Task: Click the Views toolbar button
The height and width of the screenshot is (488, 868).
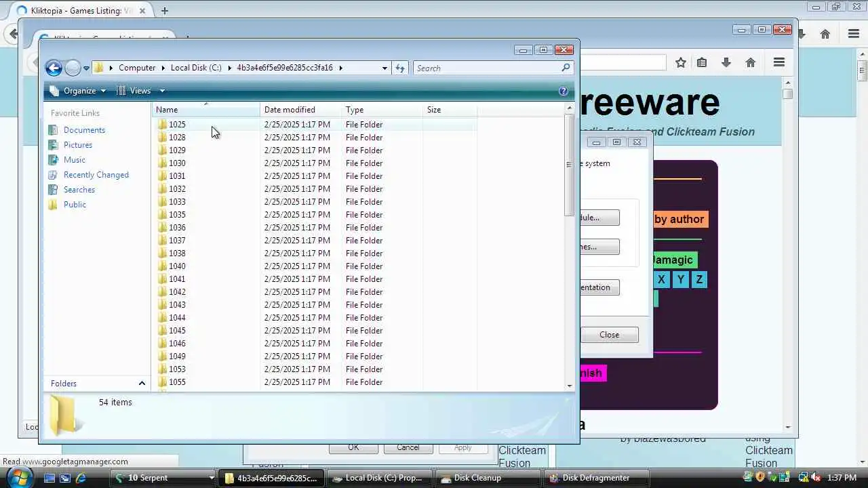Action: (x=134, y=91)
